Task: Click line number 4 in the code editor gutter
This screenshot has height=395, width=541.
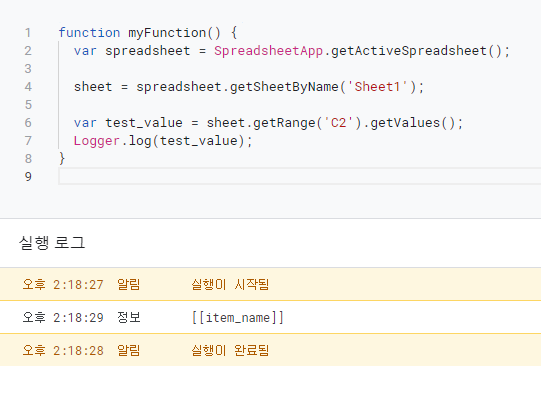Action: coord(28,87)
